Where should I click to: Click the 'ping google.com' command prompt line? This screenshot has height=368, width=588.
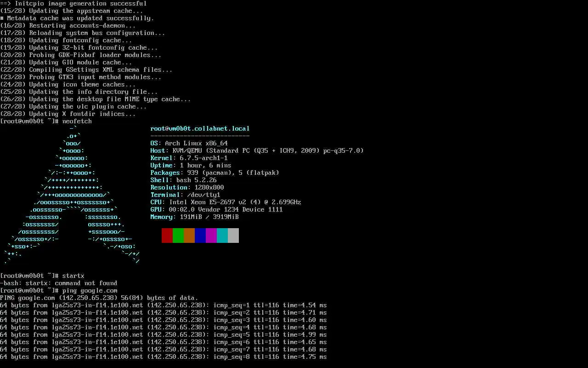click(x=59, y=291)
